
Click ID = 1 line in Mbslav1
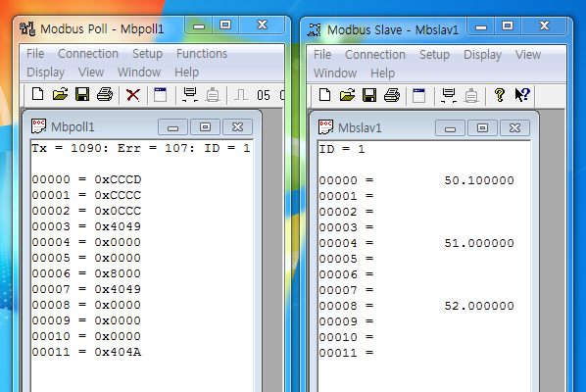[x=342, y=149]
